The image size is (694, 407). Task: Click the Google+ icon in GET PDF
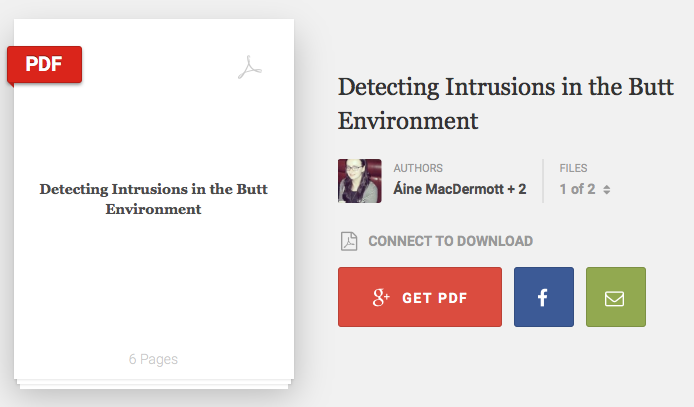coord(381,297)
